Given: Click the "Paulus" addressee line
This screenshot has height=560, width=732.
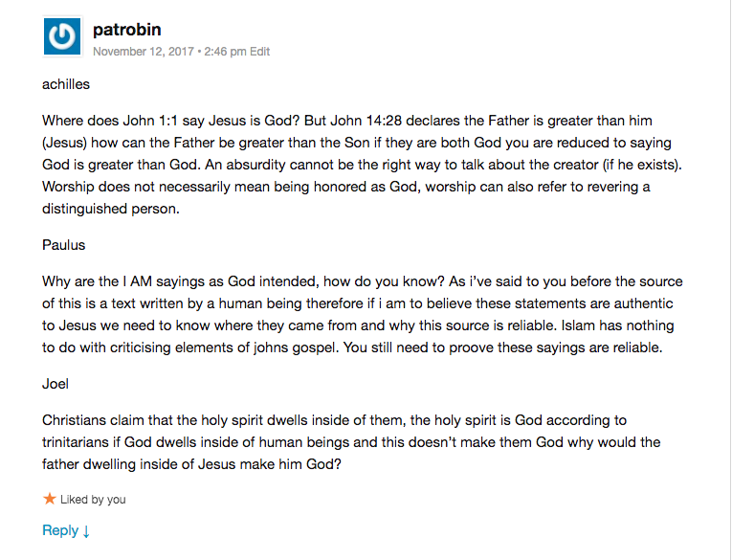Looking at the screenshot, I should [63, 245].
